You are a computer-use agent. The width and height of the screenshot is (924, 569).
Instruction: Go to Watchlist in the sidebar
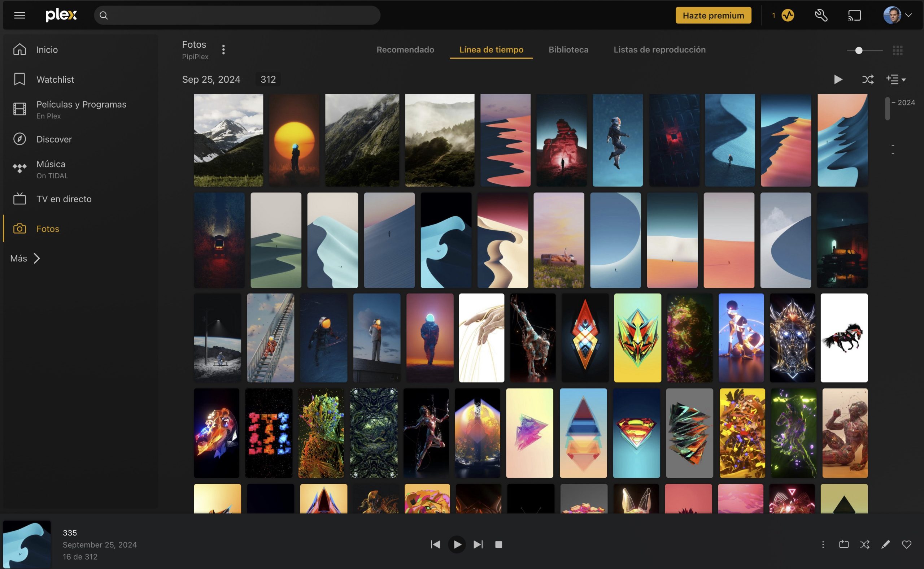coord(55,79)
